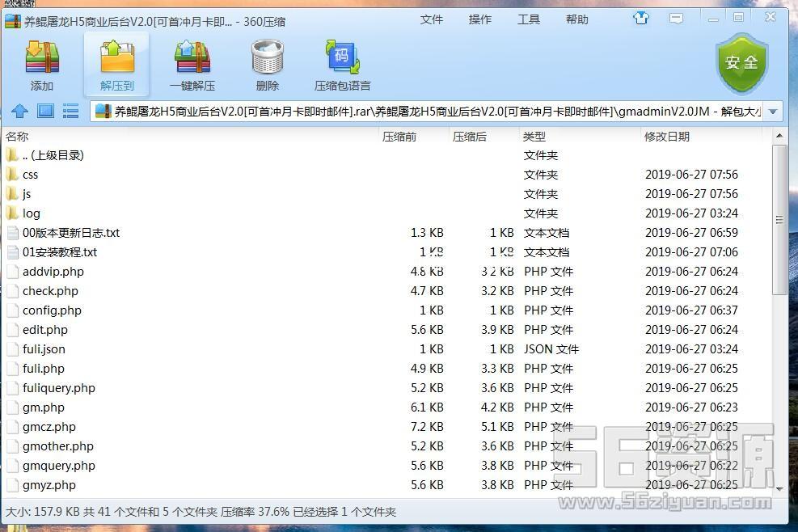Click the green 安全 shield badge
798x532 pixels.
click(741, 63)
